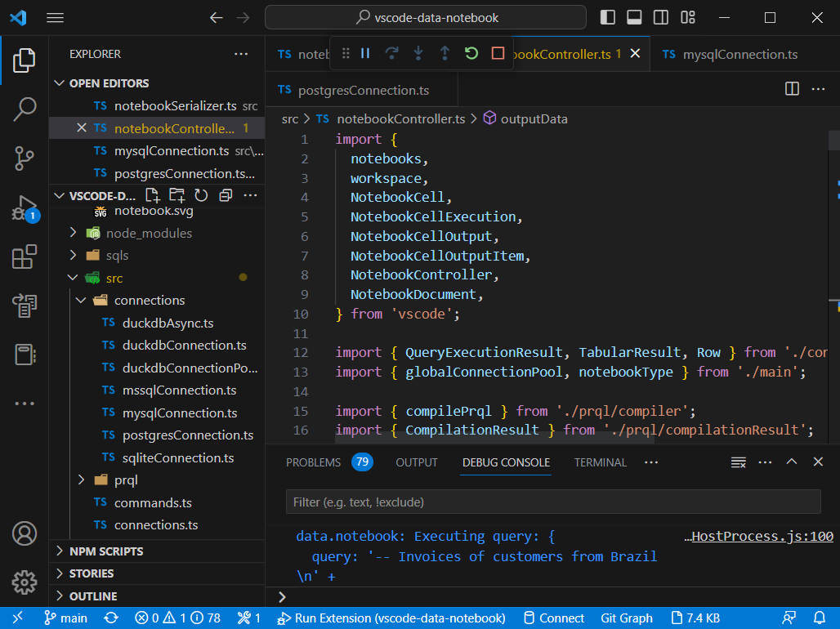The height and width of the screenshot is (629, 840).
Task: Open the Extensions view
Action: coord(25,257)
